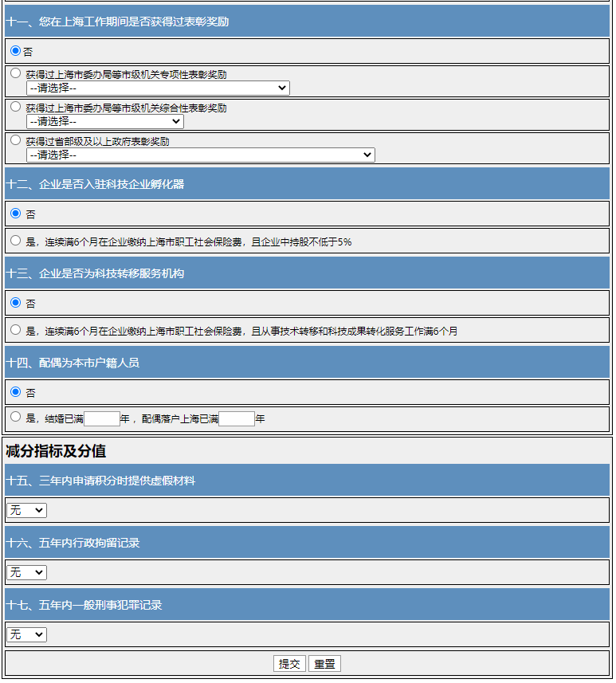Image resolution: width=616 pixels, height=683 pixels.
Task: Select 否 for 配偶为本市户籍人员
Action: pyautogui.click(x=16, y=392)
